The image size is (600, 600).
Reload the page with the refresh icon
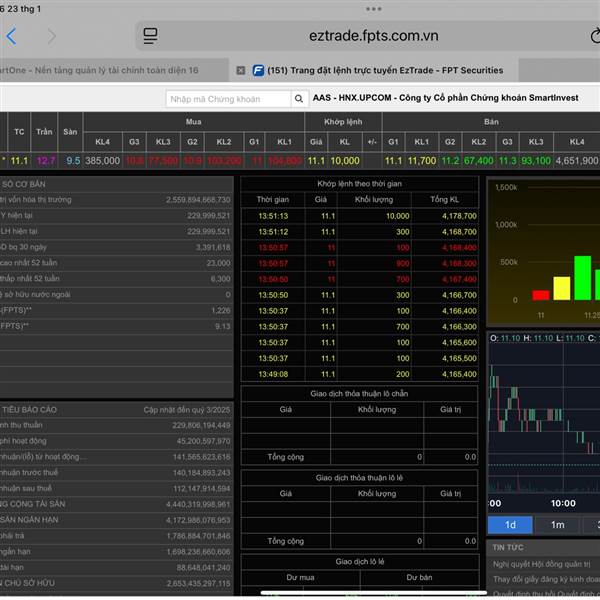tap(593, 36)
